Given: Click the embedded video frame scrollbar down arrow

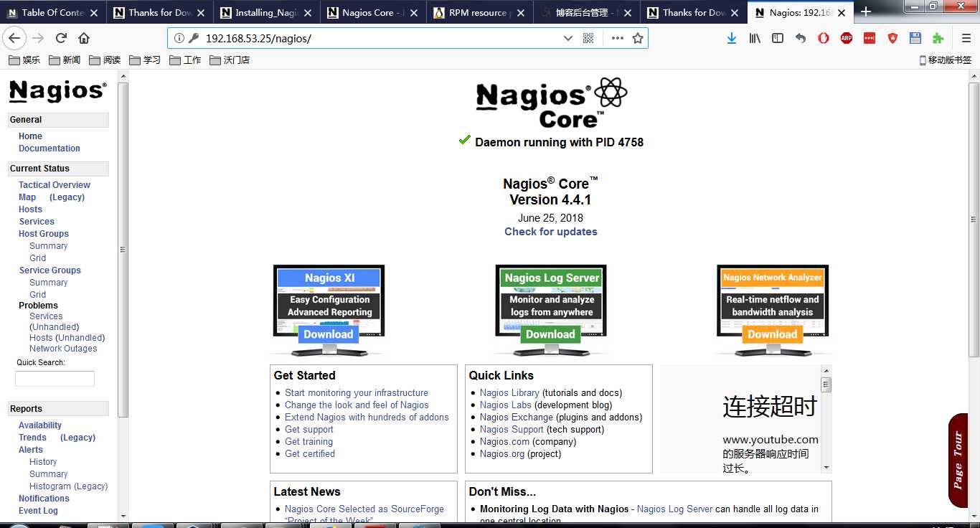Looking at the screenshot, I should [x=826, y=468].
